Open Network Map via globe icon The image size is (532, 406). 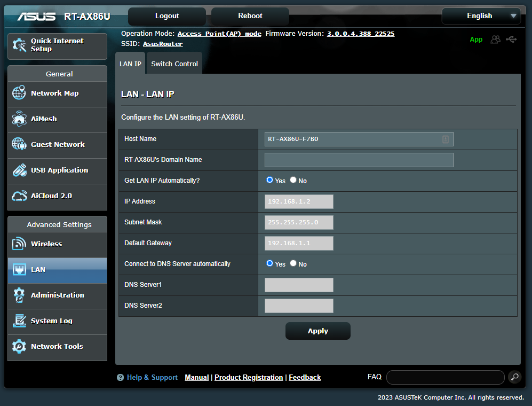(x=19, y=93)
